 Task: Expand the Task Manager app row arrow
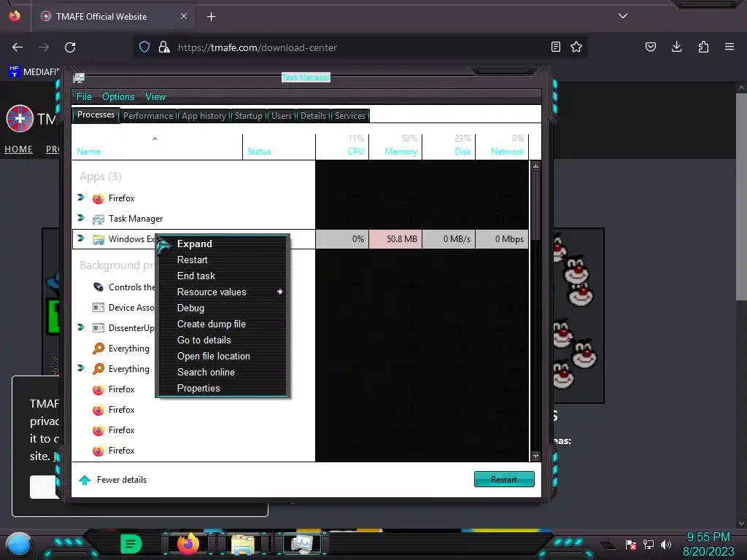pyautogui.click(x=81, y=217)
